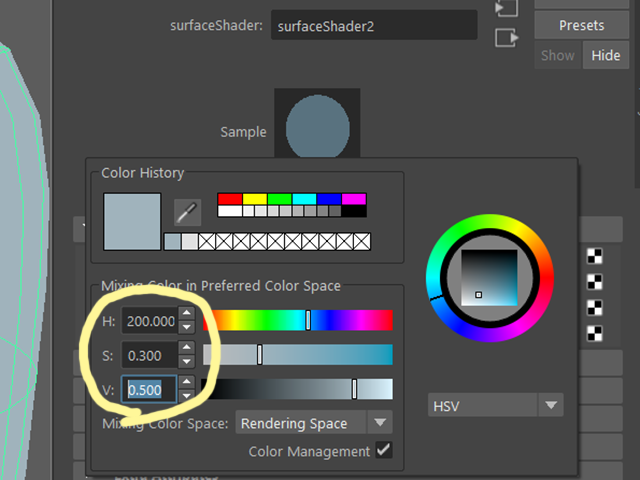The image size is (640, 480).
Task: Click the Value slider bar
Action: point(297,389)
